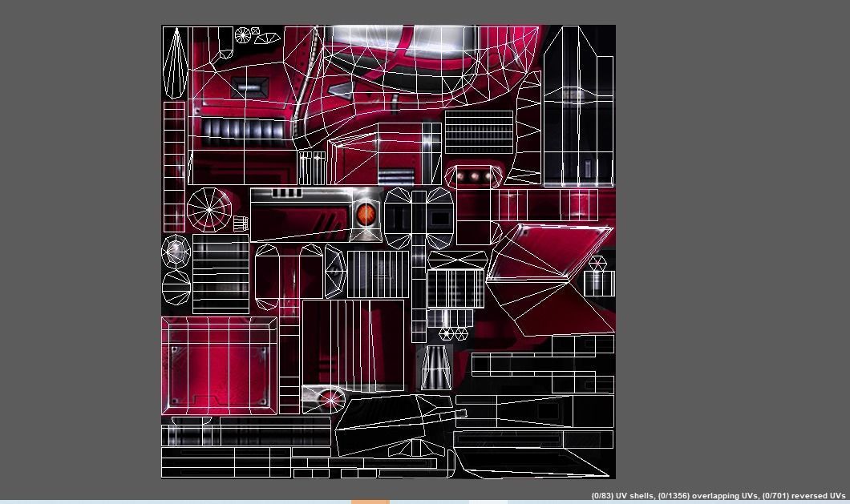The height and width of the screenshot is (504, 850).
Task: Select the small ridged shell beside circular fan
Action: [240, 224]
